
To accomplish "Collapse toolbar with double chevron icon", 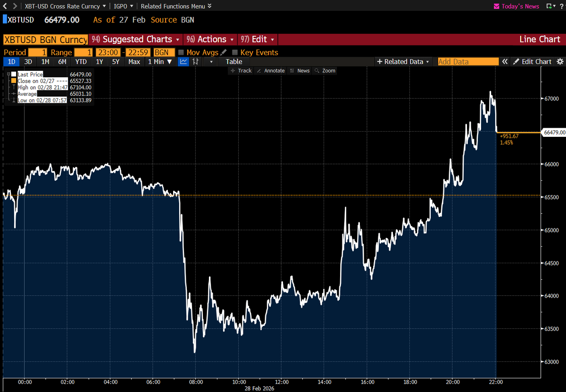I will (505, 61).
